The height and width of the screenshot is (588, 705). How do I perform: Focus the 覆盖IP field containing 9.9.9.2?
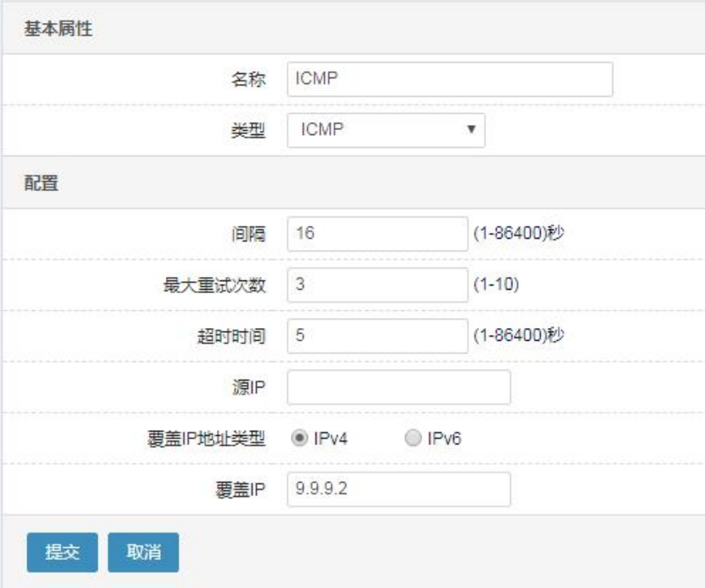399,489
